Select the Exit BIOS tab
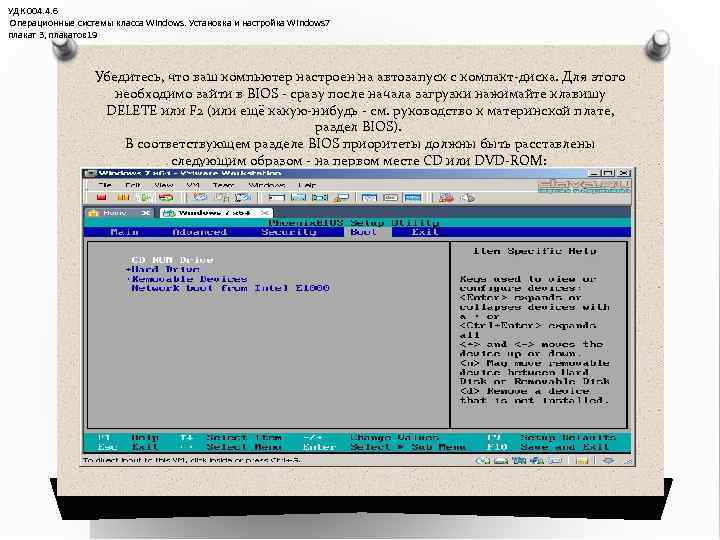 tap(425, 232)
